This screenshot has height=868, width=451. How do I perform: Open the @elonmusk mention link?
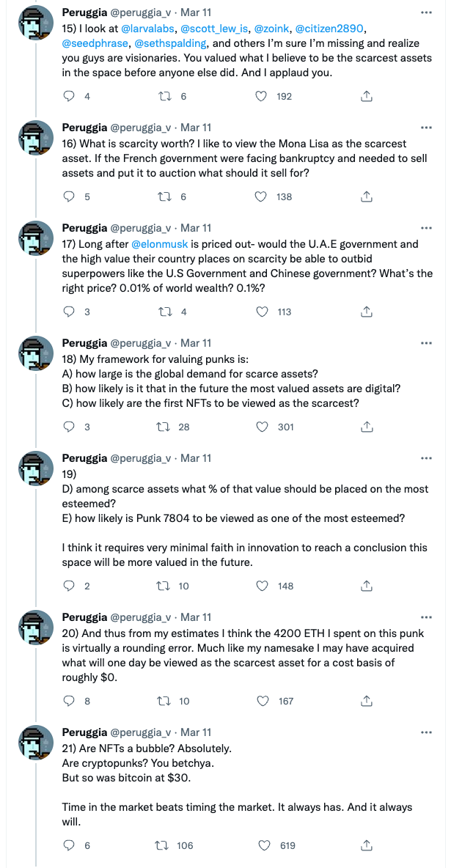point(160,243)
